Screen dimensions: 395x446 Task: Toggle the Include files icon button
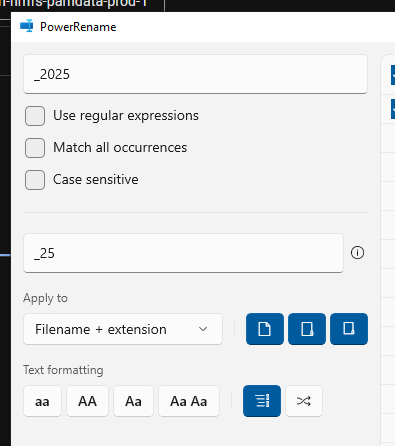click(x=265, y=329)
